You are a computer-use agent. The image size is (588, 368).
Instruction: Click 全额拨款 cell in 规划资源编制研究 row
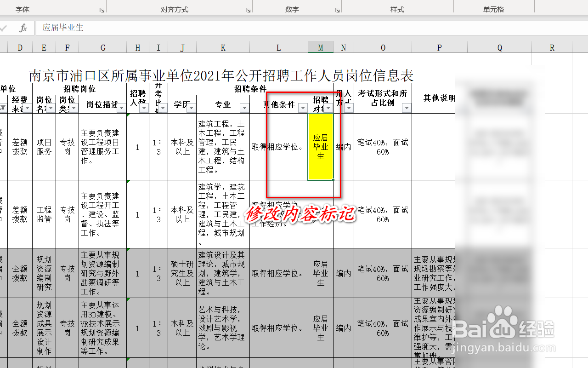click(20, 273)
